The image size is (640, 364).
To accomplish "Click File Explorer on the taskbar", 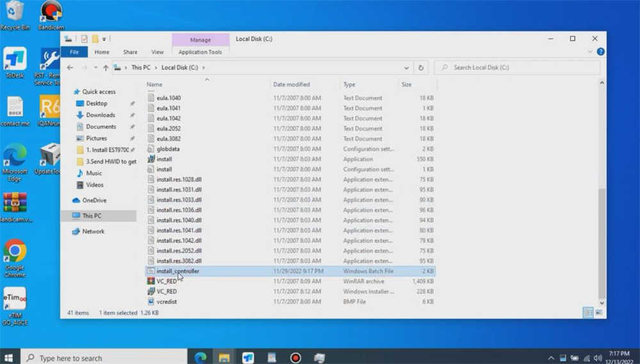I will [224, 358].
